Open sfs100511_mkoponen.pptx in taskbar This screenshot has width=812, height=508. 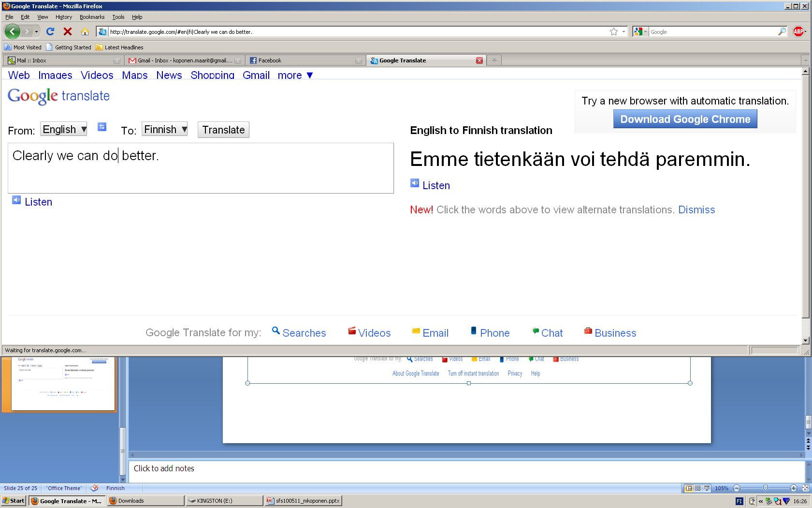(304, 501)
